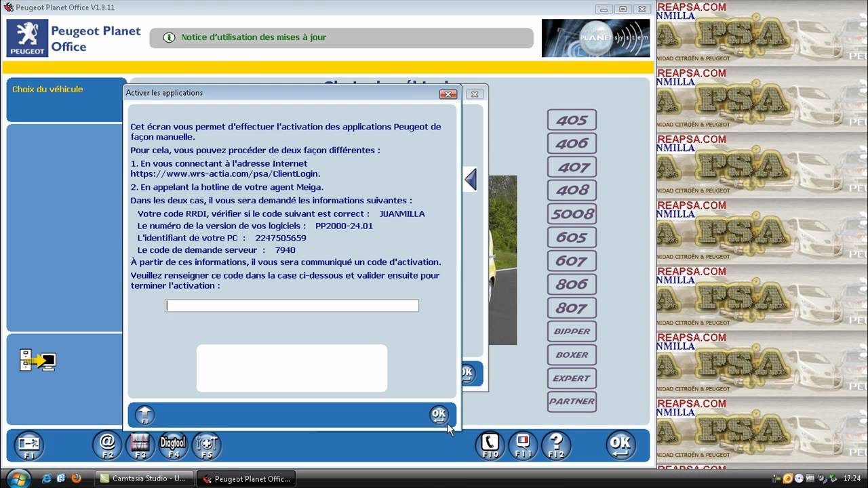Select the 806 vehicle model
868x488 pixels.
[572, 284]
